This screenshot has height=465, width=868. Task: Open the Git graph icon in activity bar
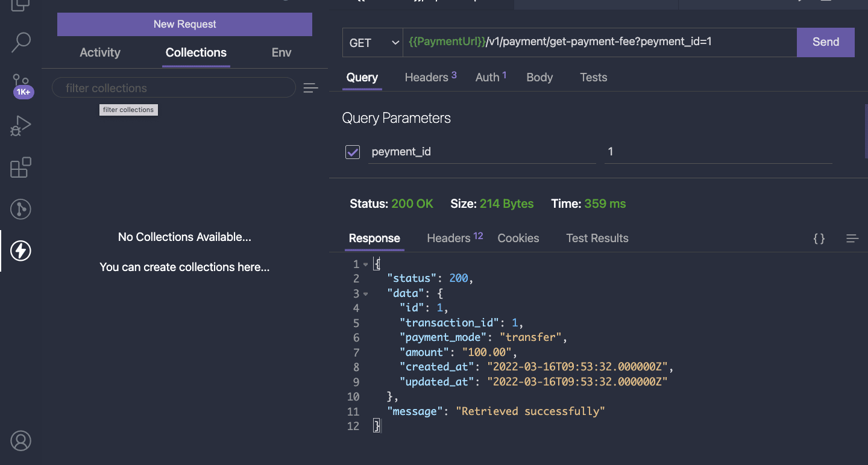(x=20, y=209)
